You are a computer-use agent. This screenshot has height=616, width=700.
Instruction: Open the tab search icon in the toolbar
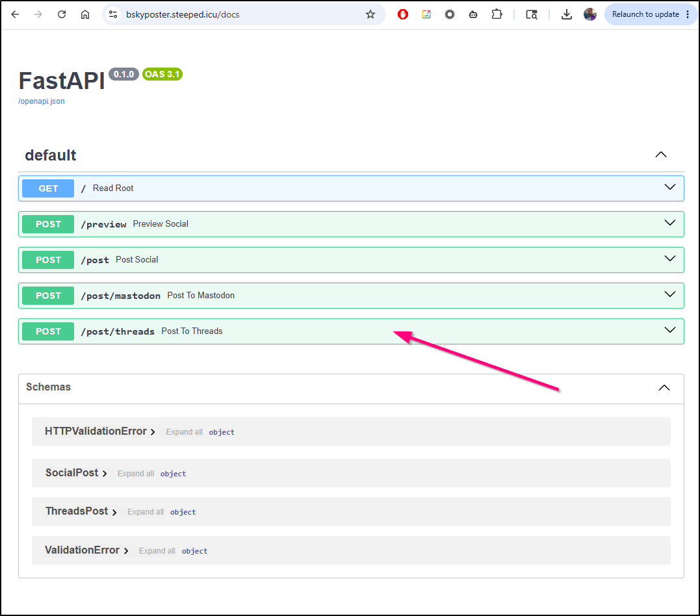click(x=531, y=14)
